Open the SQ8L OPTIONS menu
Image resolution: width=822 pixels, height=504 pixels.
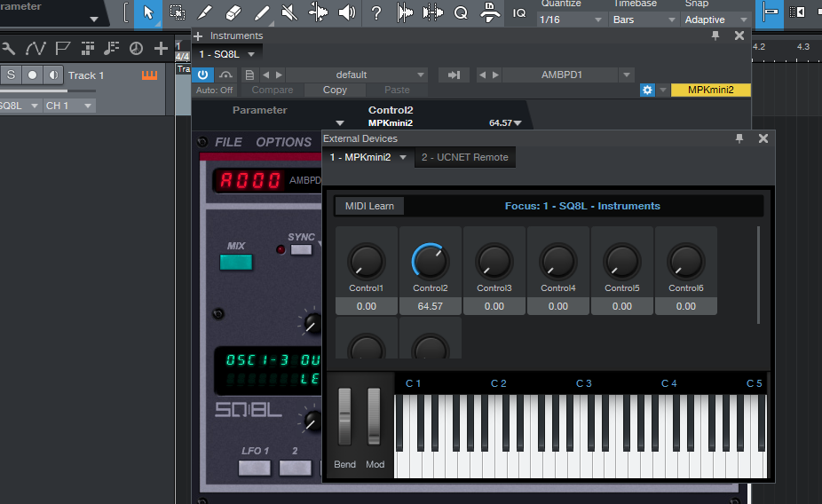tap(283, 142)
